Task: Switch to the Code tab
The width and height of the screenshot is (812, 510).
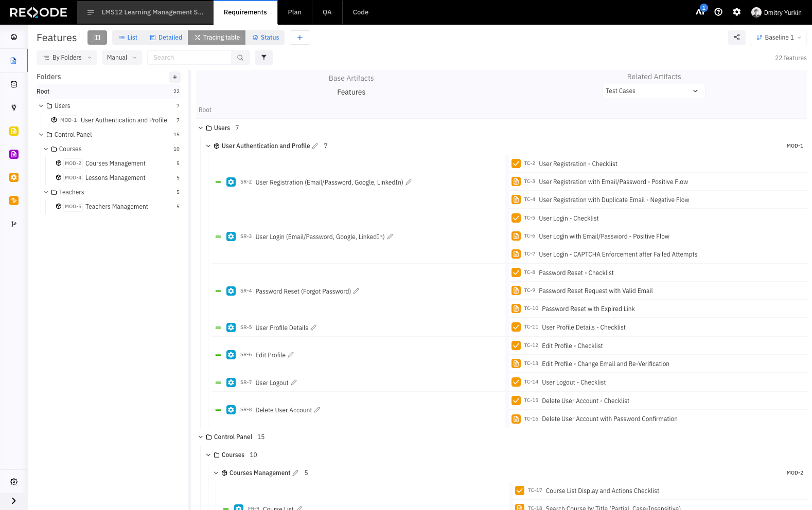Action: [361, 12]
